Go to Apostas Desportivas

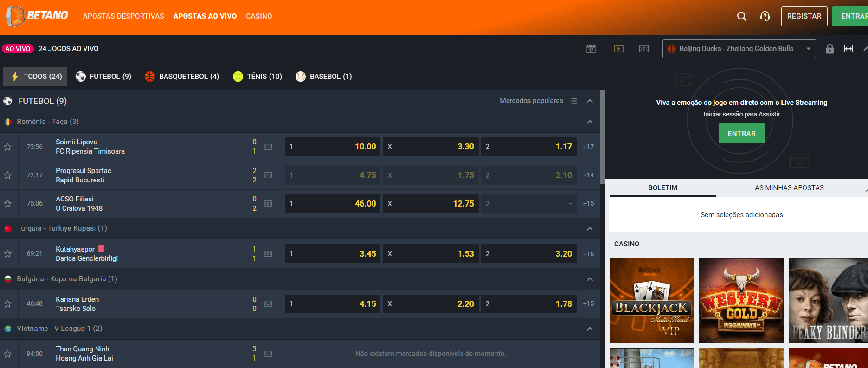pyautogui.click(x=123, y=16)
